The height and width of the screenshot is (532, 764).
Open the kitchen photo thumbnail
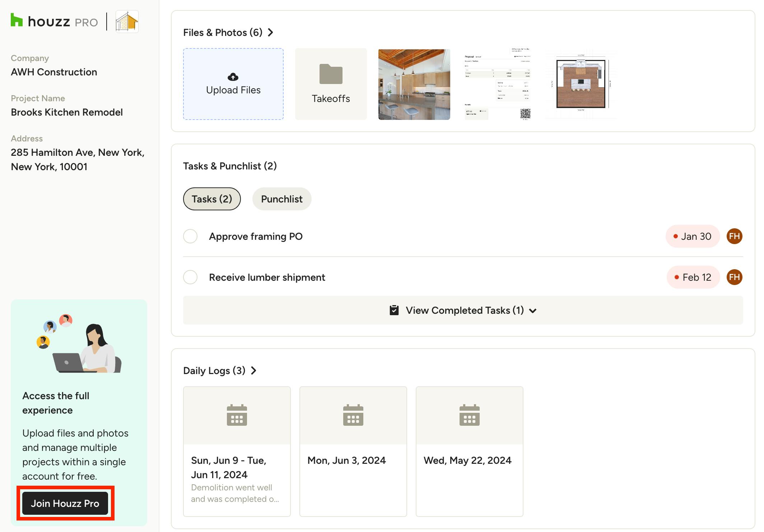click(x=414, y=84)
